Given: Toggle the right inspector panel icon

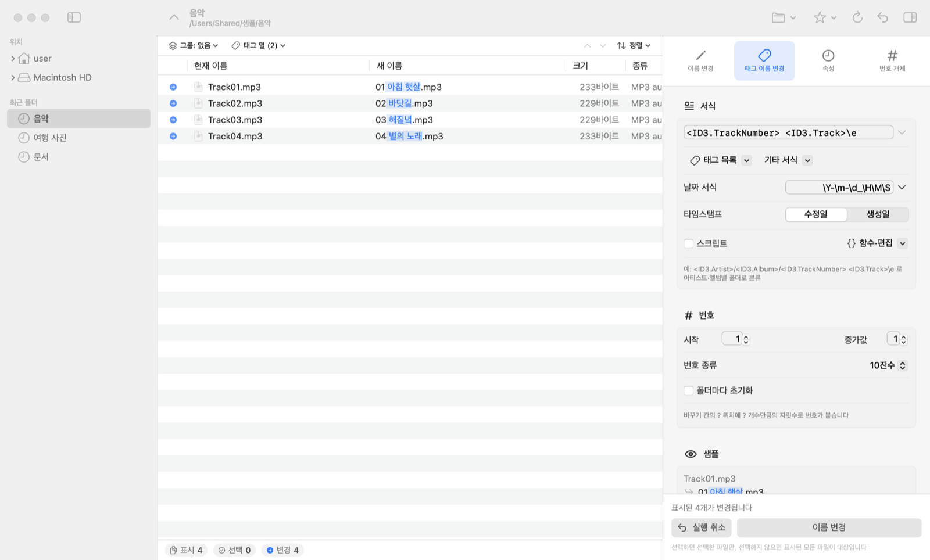Looking at the screenshot, I should tap(910, 17).
